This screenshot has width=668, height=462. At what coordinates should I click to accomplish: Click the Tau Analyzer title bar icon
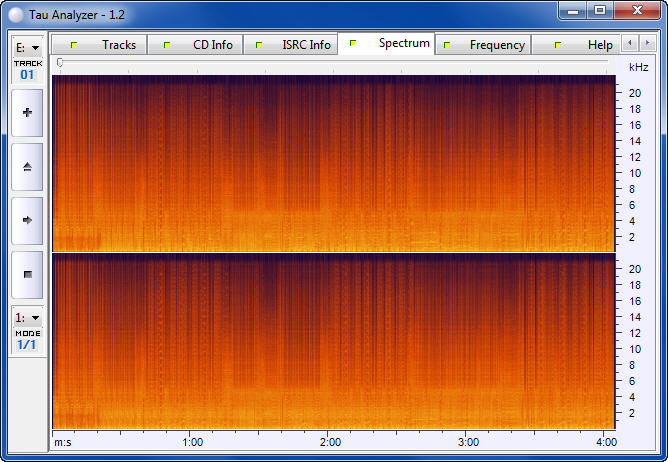pos(15,12)
